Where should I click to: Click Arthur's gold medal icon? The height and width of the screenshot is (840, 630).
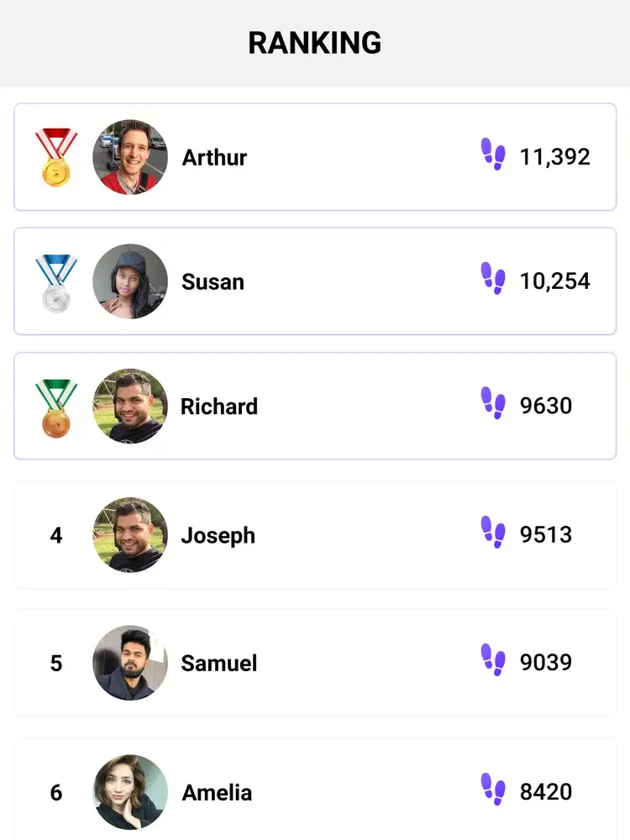click(56, 158)
